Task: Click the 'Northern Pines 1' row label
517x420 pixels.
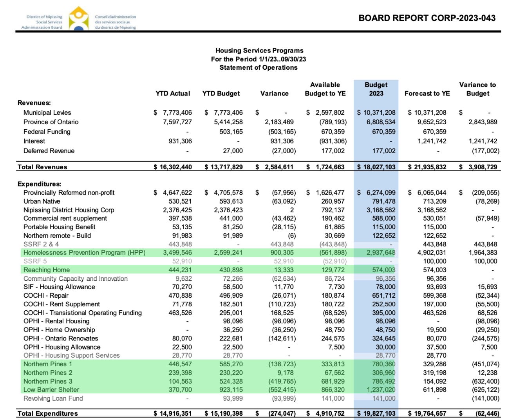Action: [x=48, y=364]
